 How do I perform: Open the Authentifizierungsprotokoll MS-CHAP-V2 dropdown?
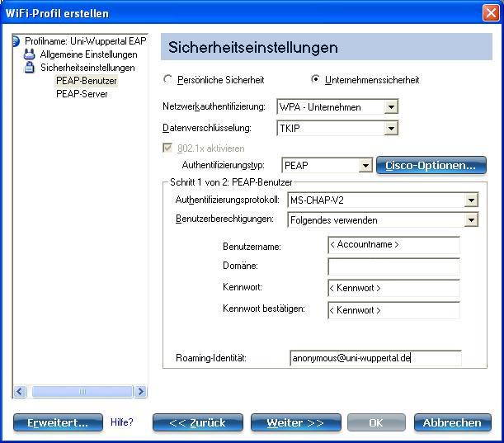point(383,200)
